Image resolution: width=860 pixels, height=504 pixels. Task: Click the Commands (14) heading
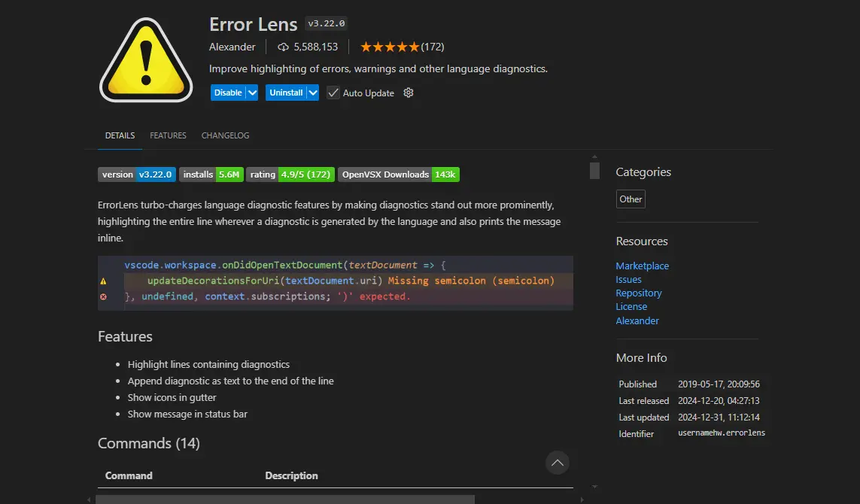tap(149, 443)
